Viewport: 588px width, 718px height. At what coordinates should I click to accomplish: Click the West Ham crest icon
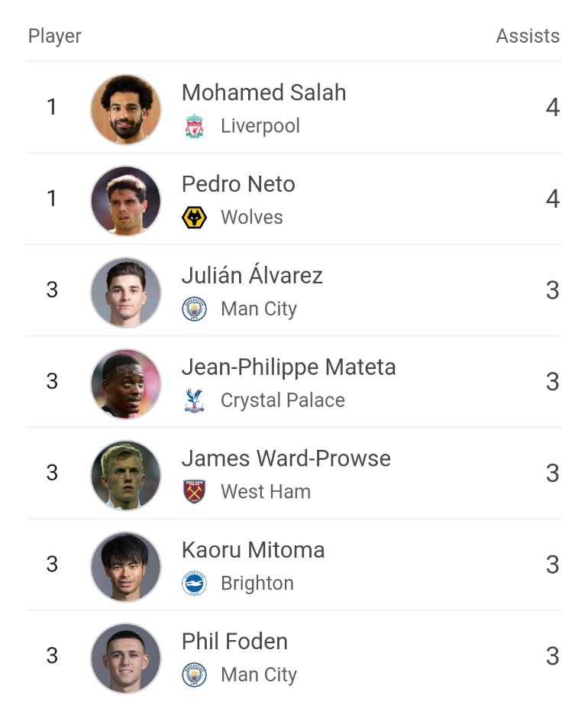click(x=194, y=492)
